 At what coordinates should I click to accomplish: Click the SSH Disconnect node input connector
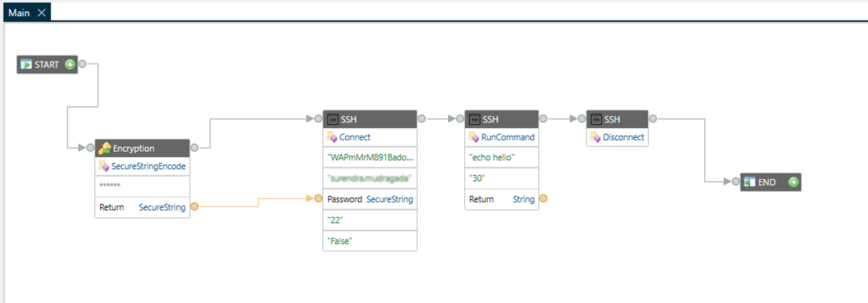click(582, 118)
